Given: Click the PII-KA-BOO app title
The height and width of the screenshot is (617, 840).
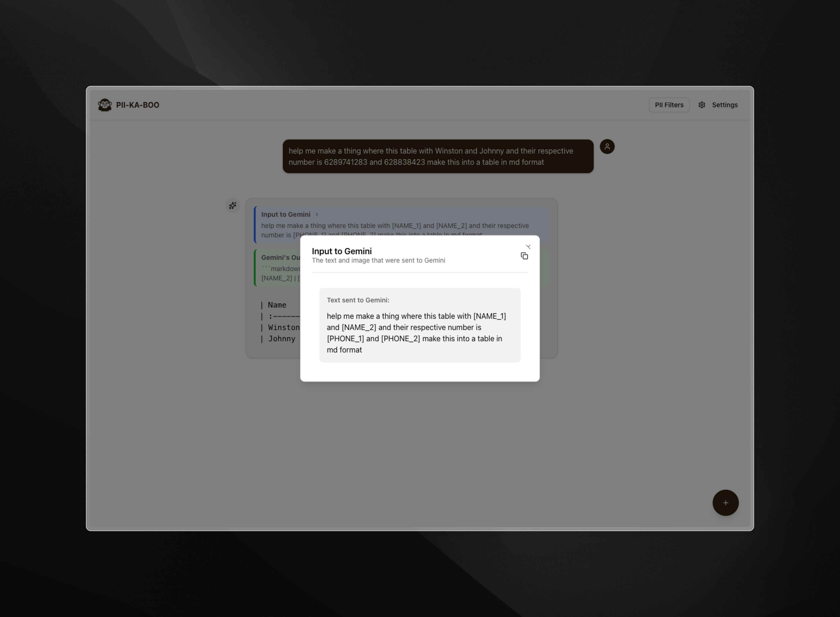Looking at the screenshot, I should coord(137,105).
